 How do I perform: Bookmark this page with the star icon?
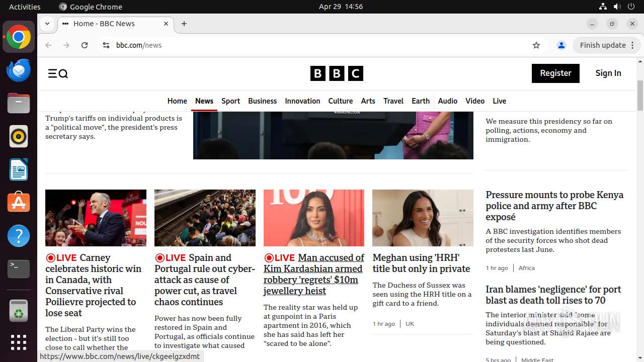point(536,45)
